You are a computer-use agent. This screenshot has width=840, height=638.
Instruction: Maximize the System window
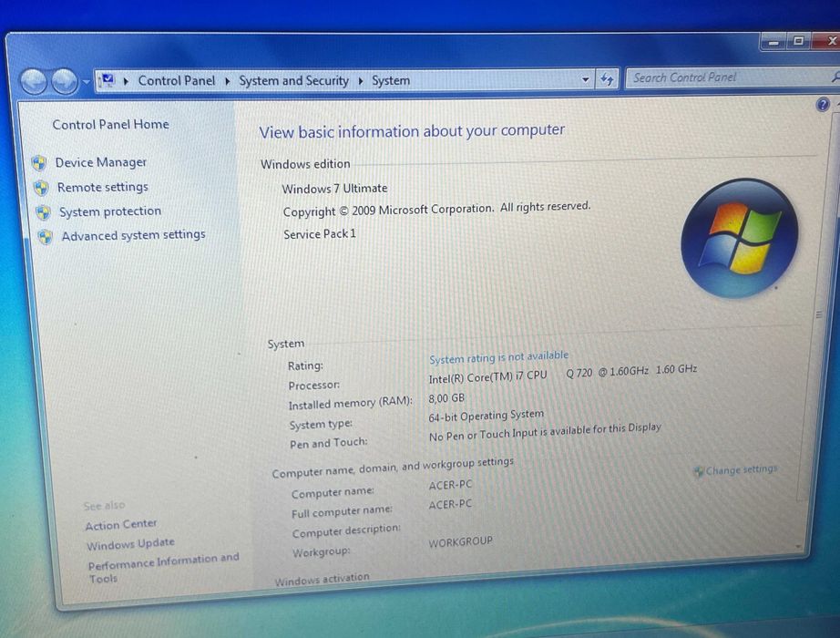(x=798, y=40)
